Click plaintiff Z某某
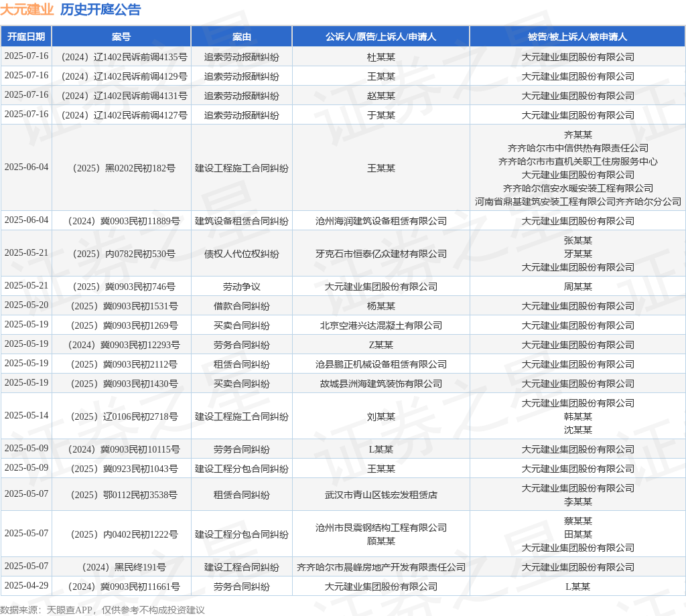This screenshot has width=686, height=616. 381,345
